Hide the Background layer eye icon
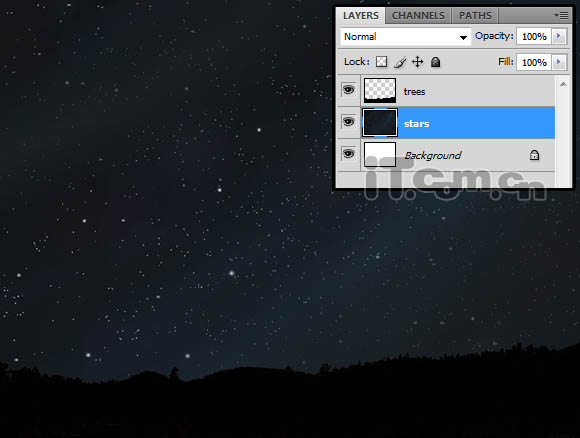580x438 pixels. pyautogui.click(x=348, y=154)
